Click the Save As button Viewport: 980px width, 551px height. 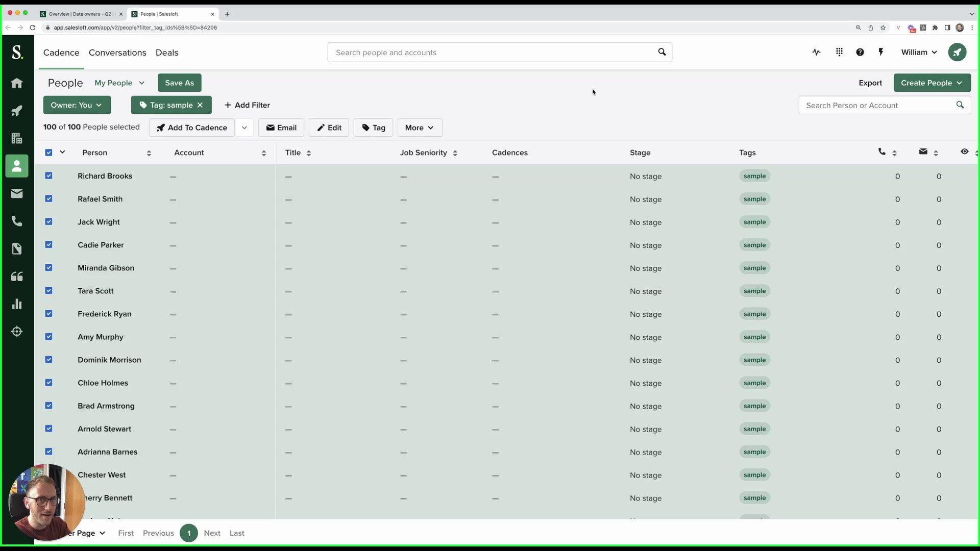coord(179,83)
